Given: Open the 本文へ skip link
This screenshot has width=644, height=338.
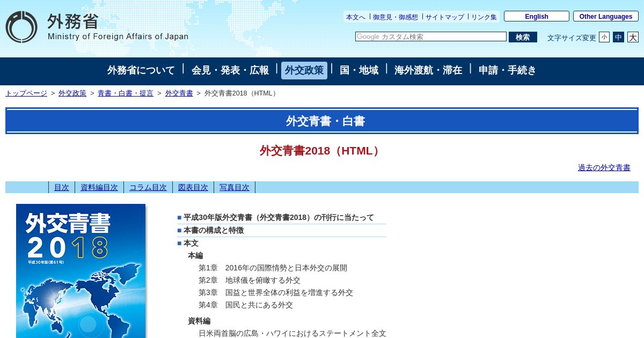Looking at the screenshot, I should point(356,17).
